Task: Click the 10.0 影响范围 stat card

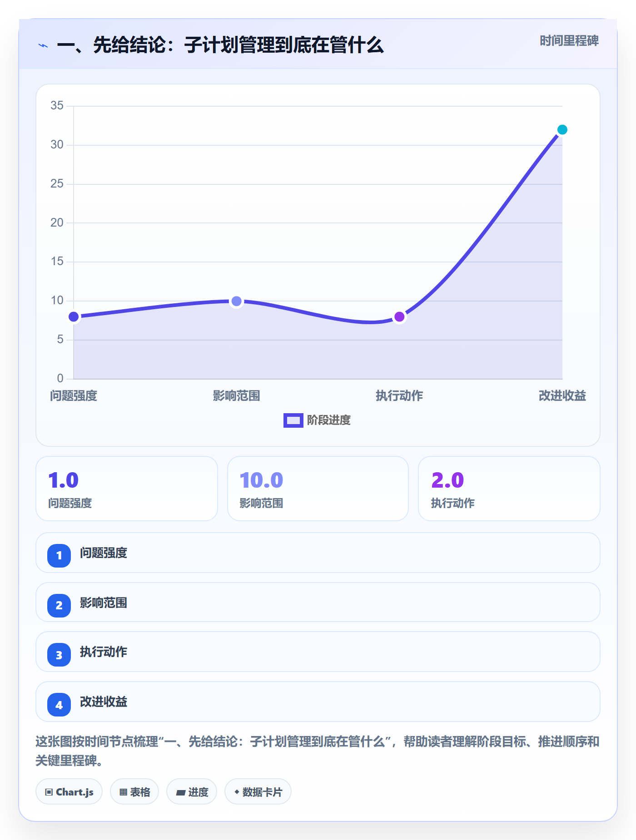Action: [x=318, y=489]
